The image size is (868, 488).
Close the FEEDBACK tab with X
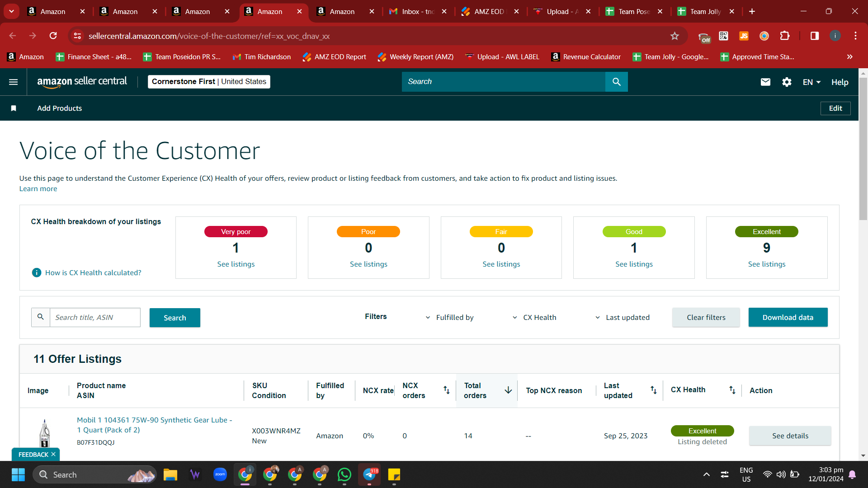[53, 455]
